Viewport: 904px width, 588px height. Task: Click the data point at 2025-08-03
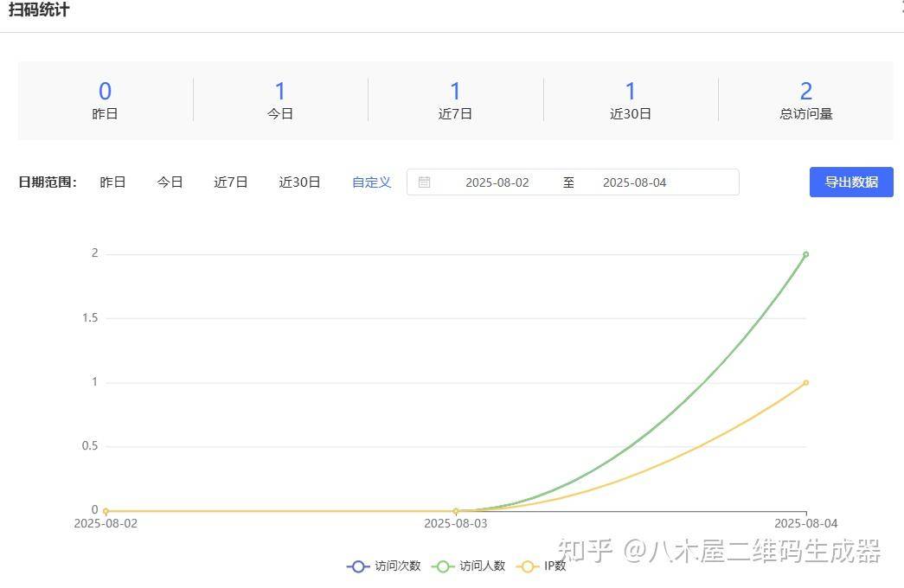point(455,511)
